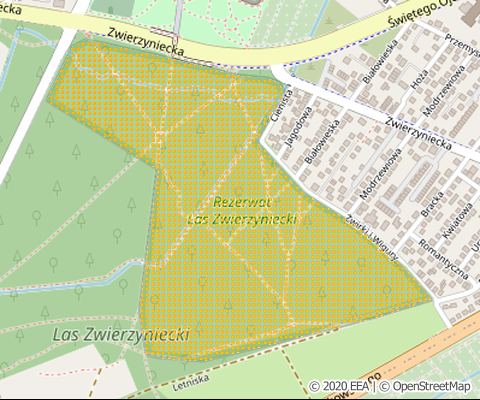
Task: Click the Zwierzyniecka label on yellow road
Action: pyautogui.click(x=146, y=42)
